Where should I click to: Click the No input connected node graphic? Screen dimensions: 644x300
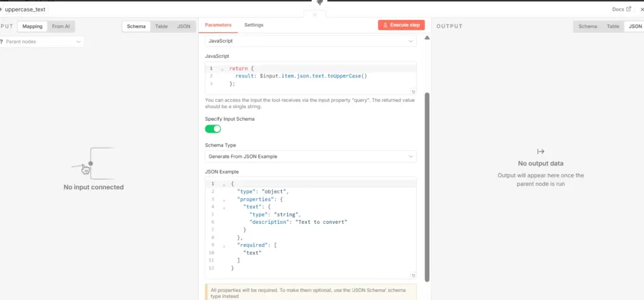[93, 163]
